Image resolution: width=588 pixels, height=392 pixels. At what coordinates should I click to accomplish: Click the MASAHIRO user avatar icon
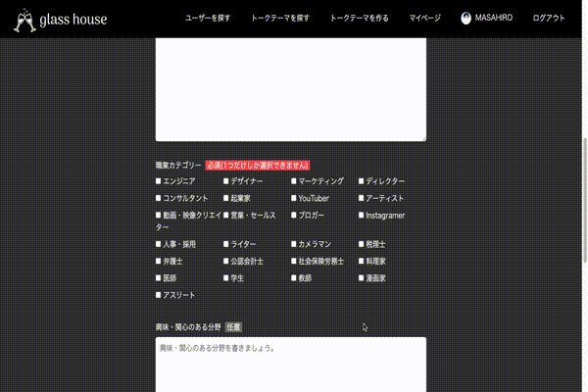tap(465, 18)
